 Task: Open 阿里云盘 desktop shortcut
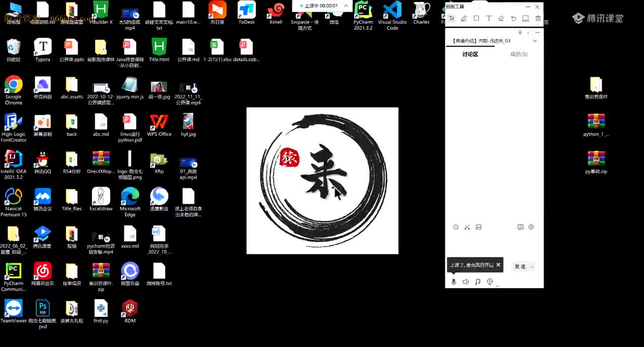pos(130,274)
